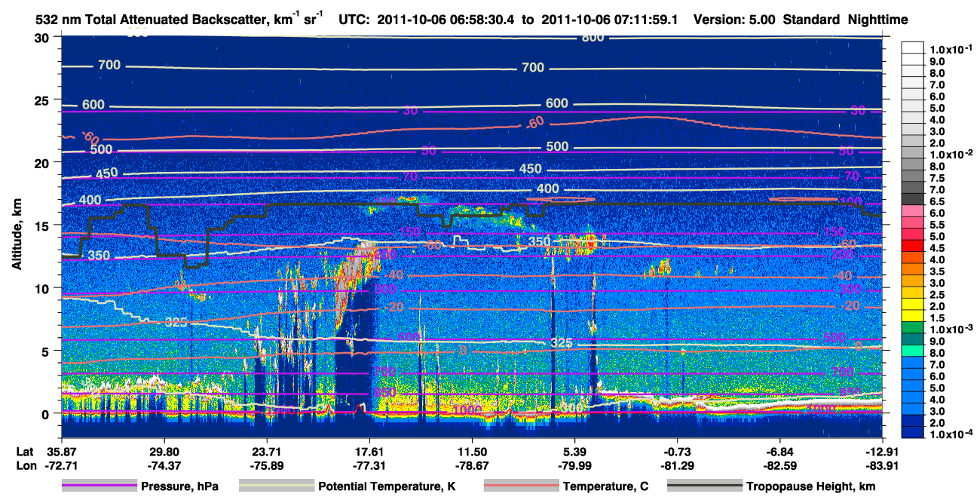Click the salmon line sample beside 'Temperature, C'
Viewport: 980px width, 503px height.
(521, 486)
